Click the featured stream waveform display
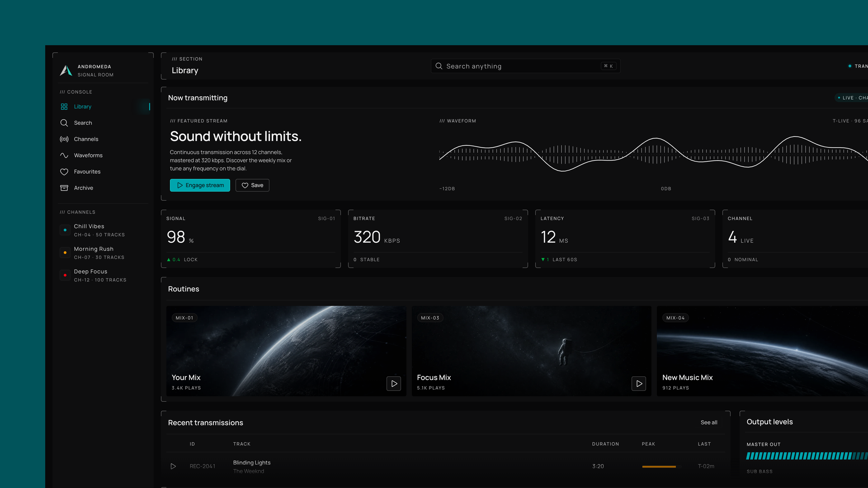This screenshot has width=868, height=488. 654,154
